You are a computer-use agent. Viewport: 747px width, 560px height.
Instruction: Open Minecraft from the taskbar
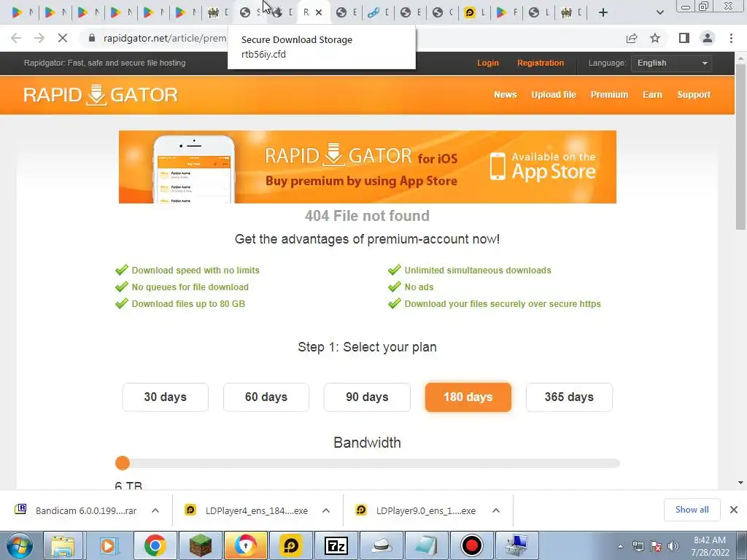(200, 545)
